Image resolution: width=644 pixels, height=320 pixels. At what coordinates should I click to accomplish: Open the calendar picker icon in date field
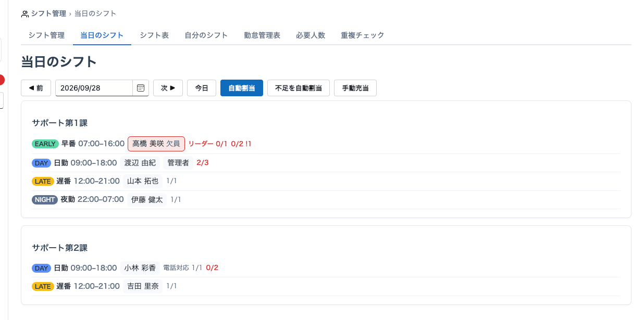[x=140, y=88]
